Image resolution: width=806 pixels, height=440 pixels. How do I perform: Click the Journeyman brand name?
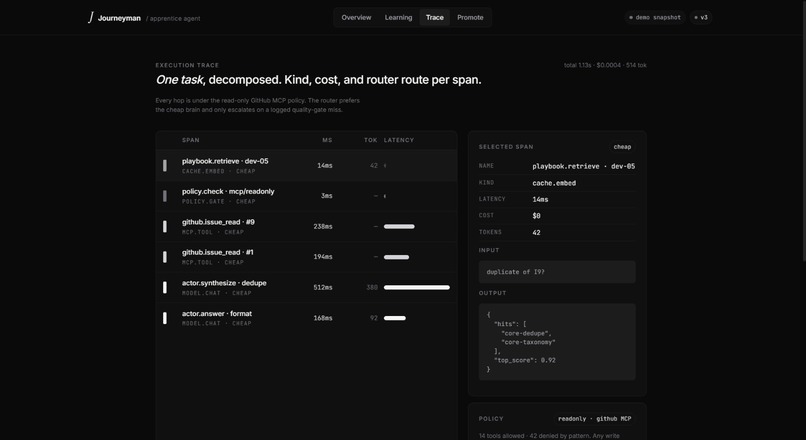tap(119, 18)
